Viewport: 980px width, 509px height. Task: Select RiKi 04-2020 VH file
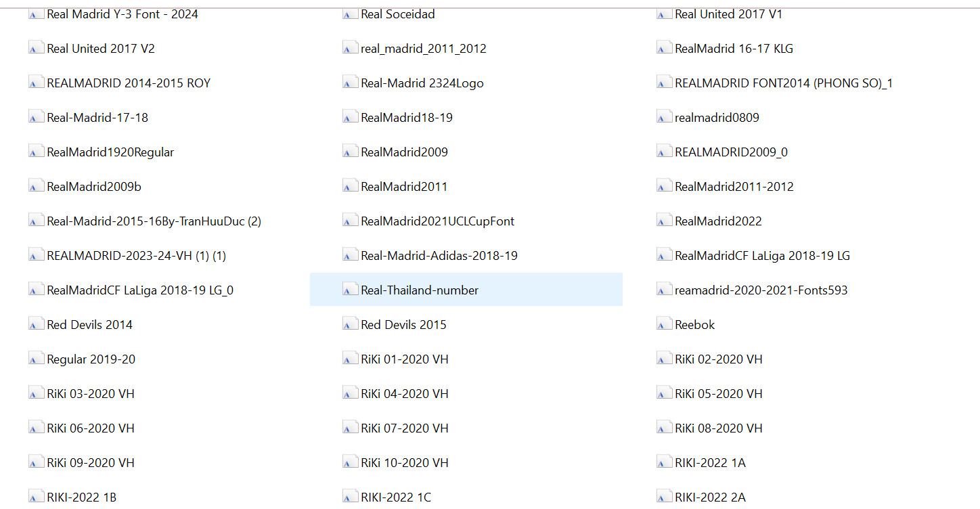pos(405,394)
